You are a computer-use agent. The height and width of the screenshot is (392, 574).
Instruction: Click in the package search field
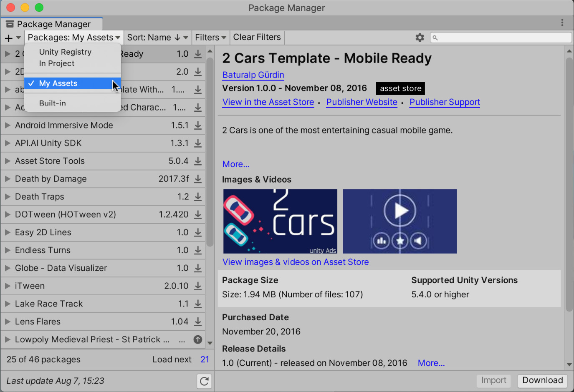click(501, 38)
